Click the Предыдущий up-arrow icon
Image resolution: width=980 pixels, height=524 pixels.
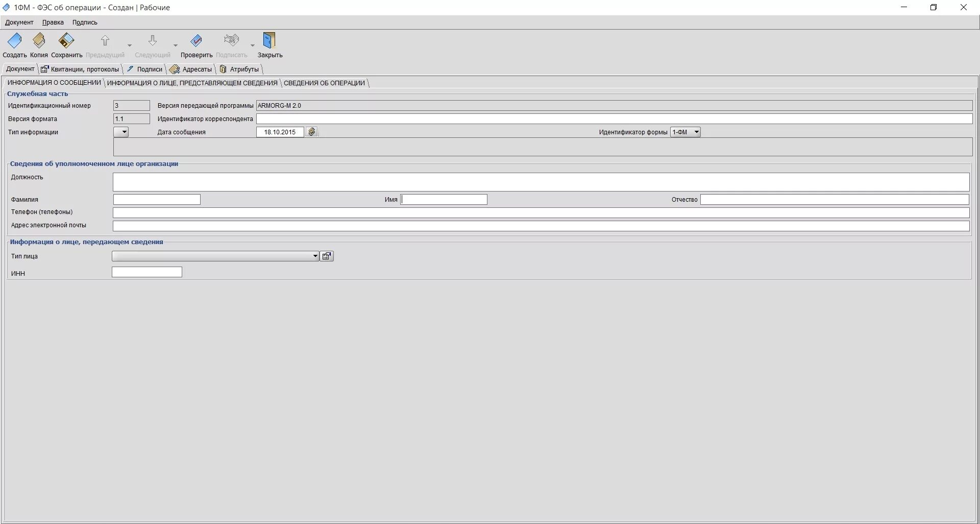coord(105,40)
